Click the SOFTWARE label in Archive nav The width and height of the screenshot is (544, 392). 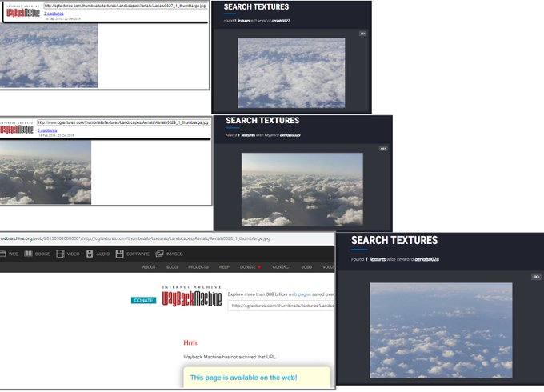point(138,254)
